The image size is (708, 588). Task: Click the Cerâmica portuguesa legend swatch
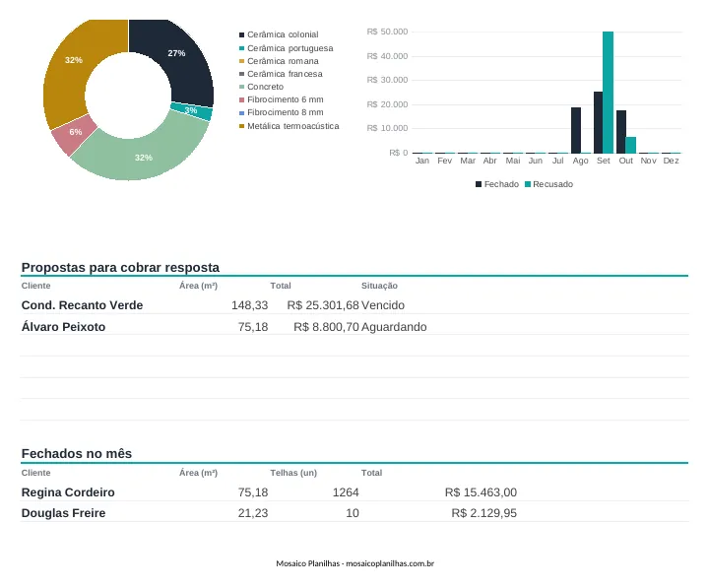pyautogui.click(x=241, y=48)
